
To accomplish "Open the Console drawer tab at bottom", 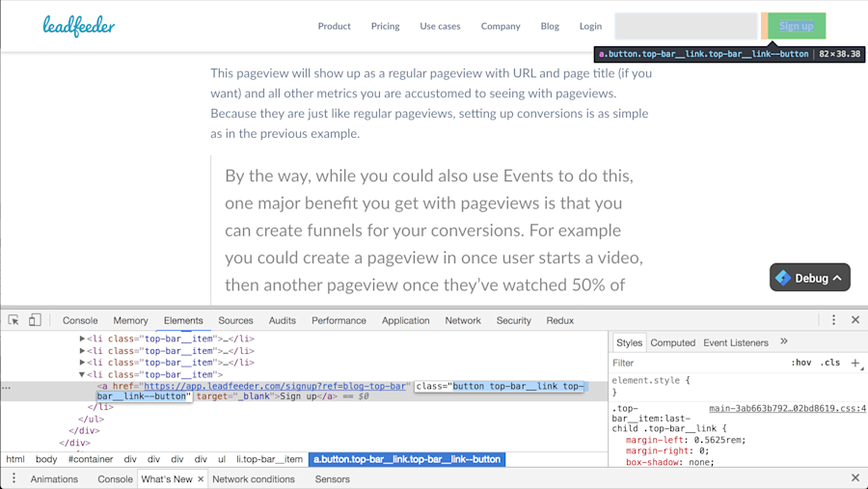I will coord(115,479).
